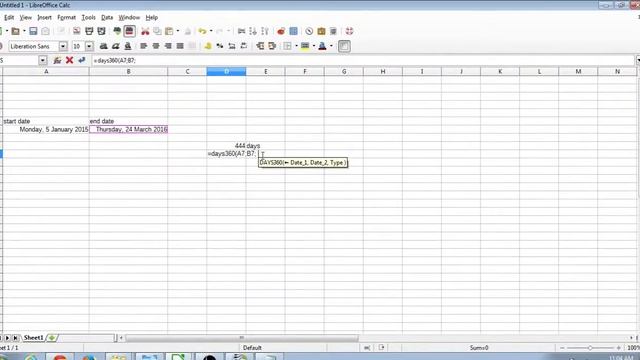Center cell text horizontally
Screen dimensions: 640x360
click(x=156, y=46)
